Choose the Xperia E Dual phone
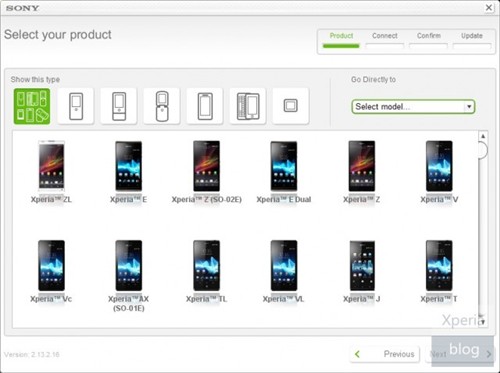Image resolution: width=500 pixels, height=373 pixels. [x=284, y=166]
